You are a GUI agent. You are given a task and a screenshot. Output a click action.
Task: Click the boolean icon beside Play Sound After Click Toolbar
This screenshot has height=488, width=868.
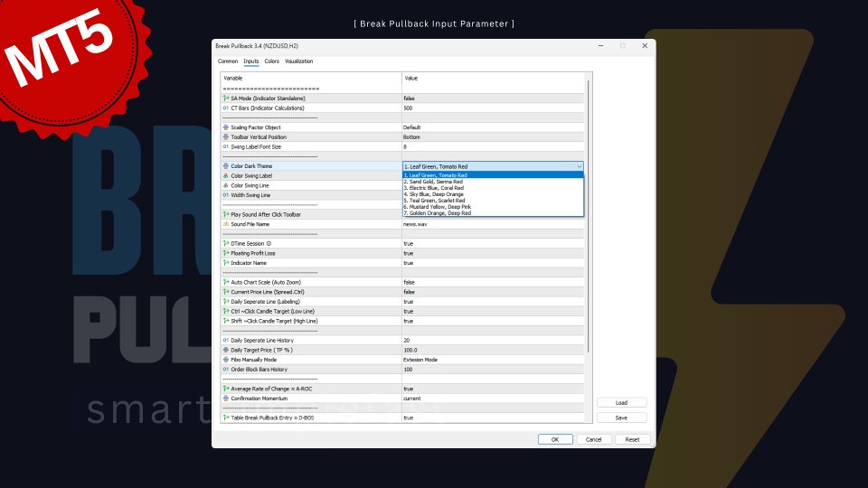coord(226,214)
